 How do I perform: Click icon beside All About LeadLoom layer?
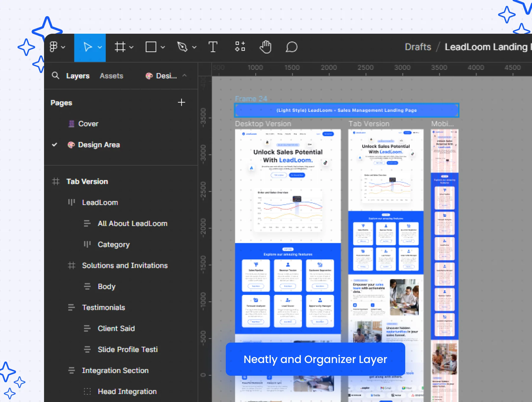(87, 223)
